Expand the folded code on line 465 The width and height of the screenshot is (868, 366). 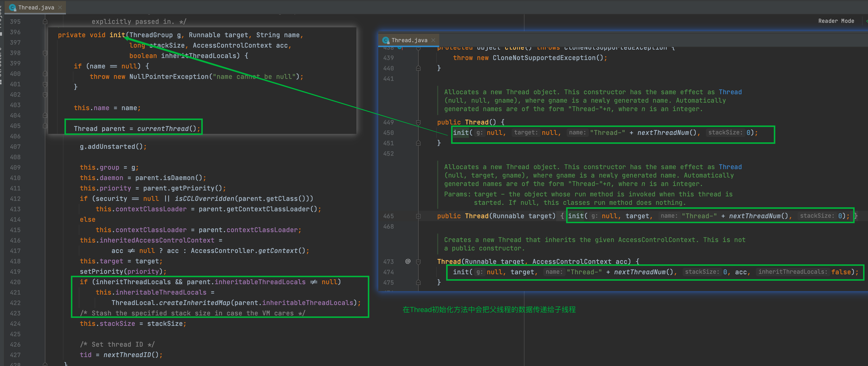point(418,216)
